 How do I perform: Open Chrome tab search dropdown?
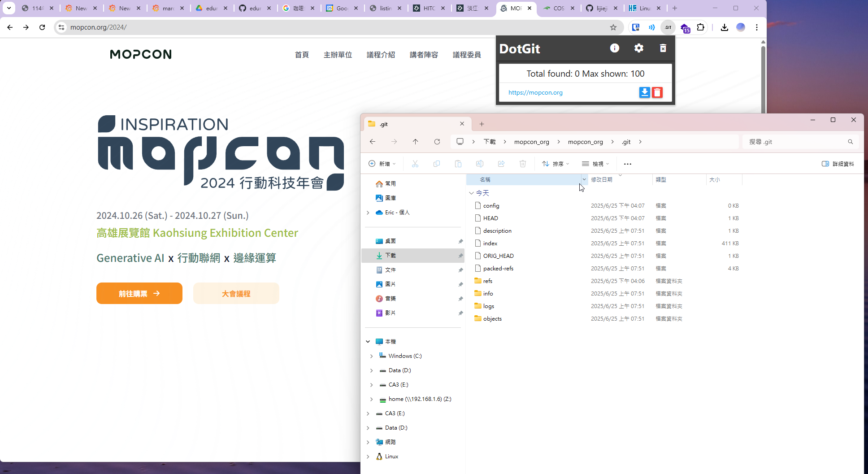(9, 8)
